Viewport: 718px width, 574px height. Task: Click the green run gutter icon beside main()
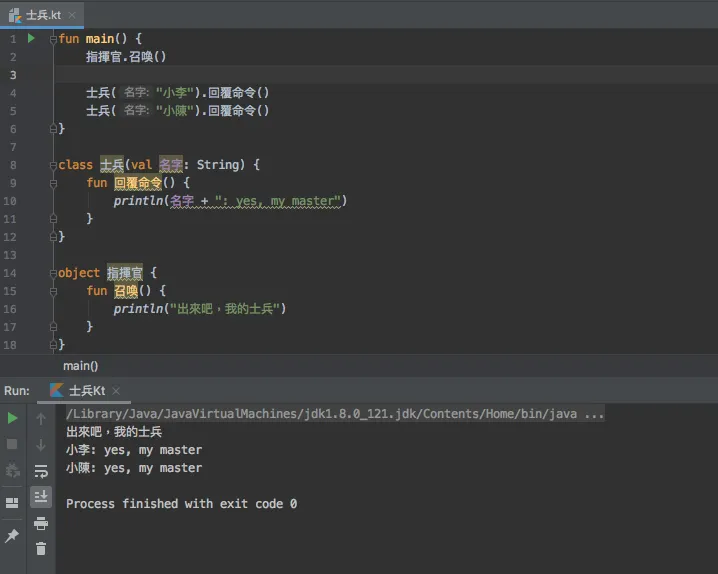click(x=31, y=38)
